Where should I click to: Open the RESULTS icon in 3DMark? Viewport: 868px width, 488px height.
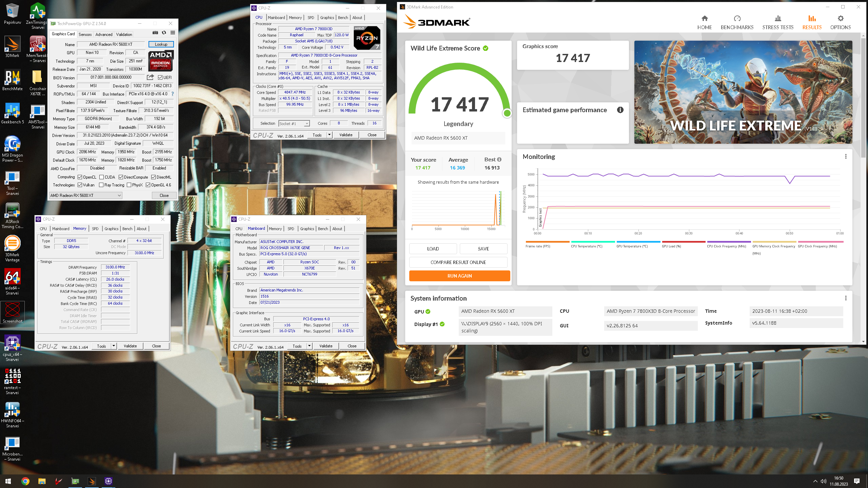coord(812,18)
